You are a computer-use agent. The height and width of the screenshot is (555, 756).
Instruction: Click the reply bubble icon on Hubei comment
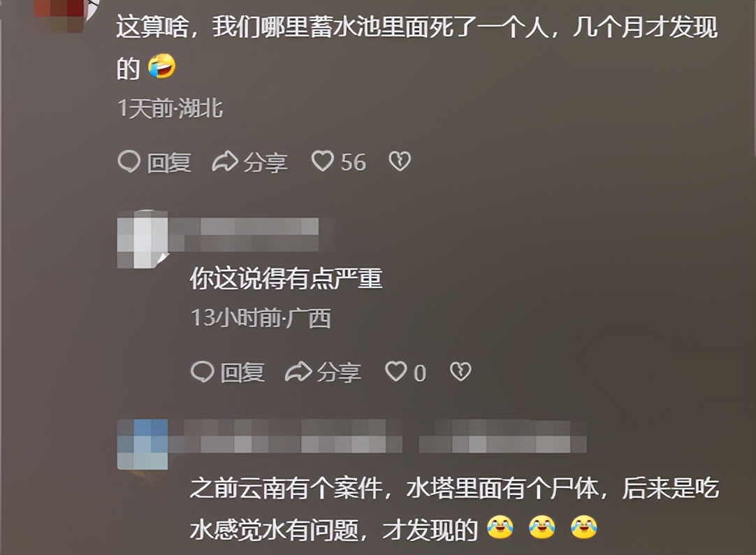click(129, 161)
